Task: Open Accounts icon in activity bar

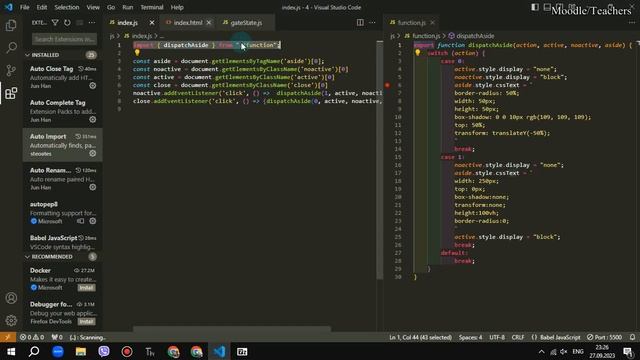Action: click(x=11, y=298)
